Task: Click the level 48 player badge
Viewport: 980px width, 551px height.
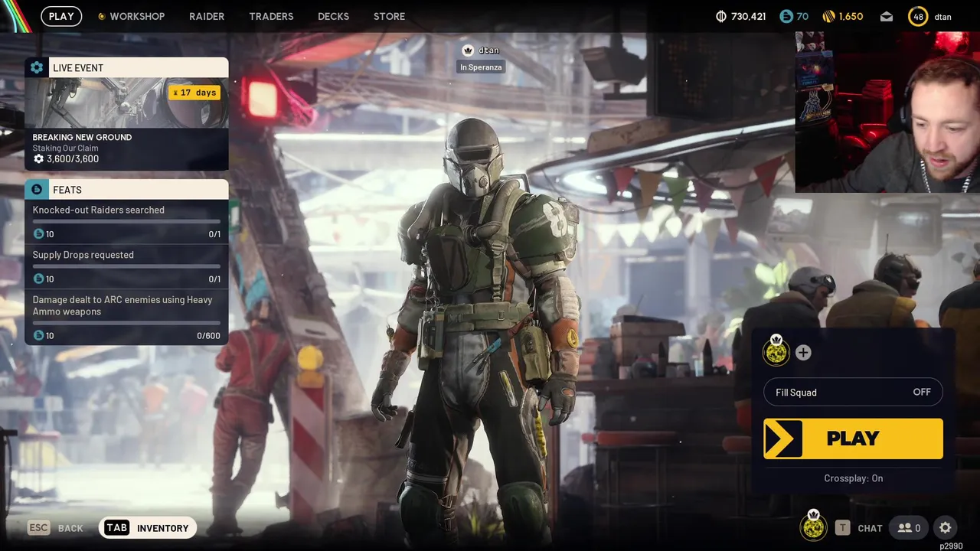Action: click(x=918, y=16)
